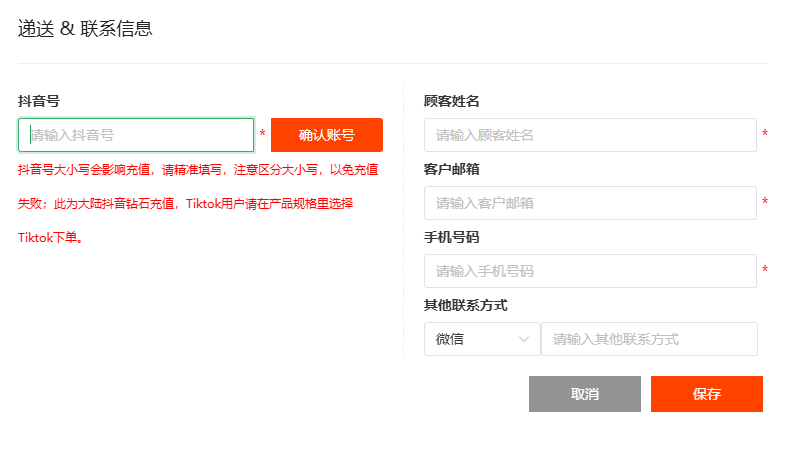This screenshot has width=788, height=455.
Task: Click the chevron arrow beside 微信
Action: (x=524, y=339)
